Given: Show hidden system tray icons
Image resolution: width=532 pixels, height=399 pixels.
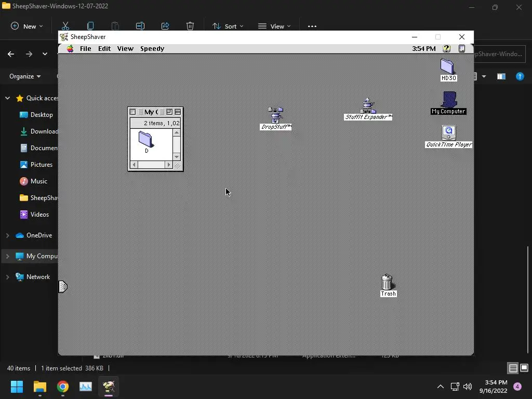Looking at the screenshot, I should point(441,387).
